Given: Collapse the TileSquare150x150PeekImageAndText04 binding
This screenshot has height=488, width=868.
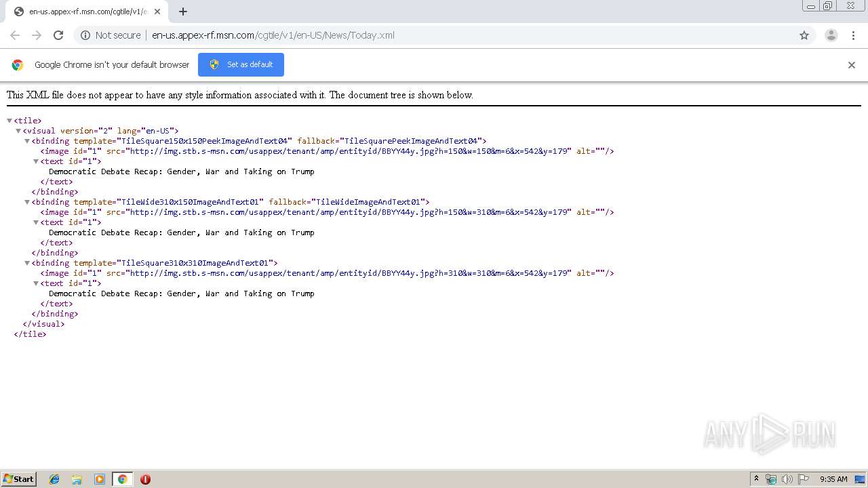Looking at the screenshot, I should tap(27, 141).
